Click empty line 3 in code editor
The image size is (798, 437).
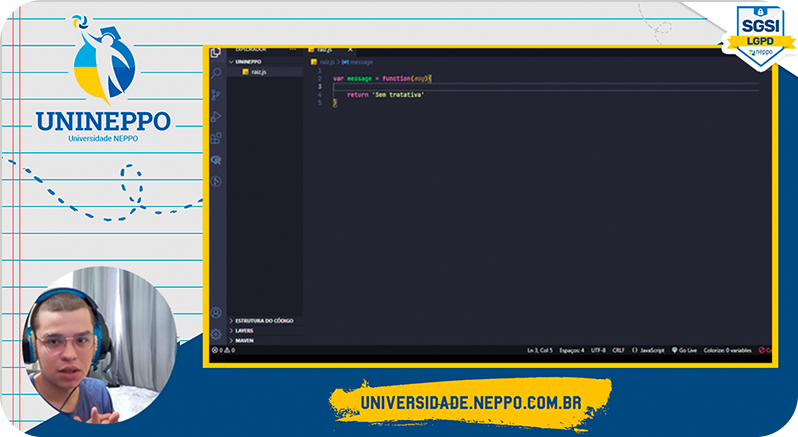(546, 86)
